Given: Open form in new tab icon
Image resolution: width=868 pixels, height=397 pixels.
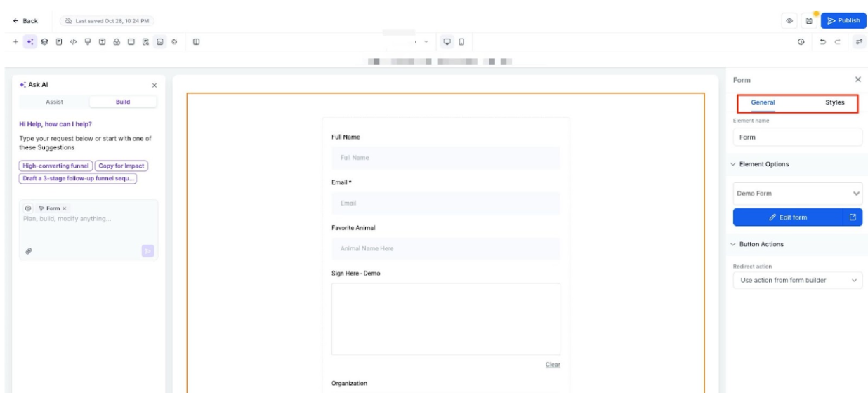Looking at the screenshot, I should pyautogui.click(x=853, y=217).
